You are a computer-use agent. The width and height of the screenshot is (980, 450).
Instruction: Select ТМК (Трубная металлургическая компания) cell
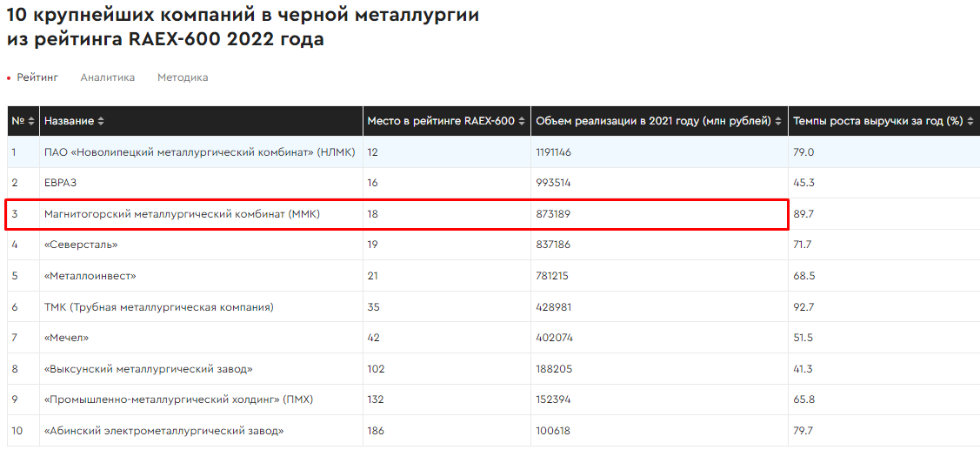[x=201, y=306]
